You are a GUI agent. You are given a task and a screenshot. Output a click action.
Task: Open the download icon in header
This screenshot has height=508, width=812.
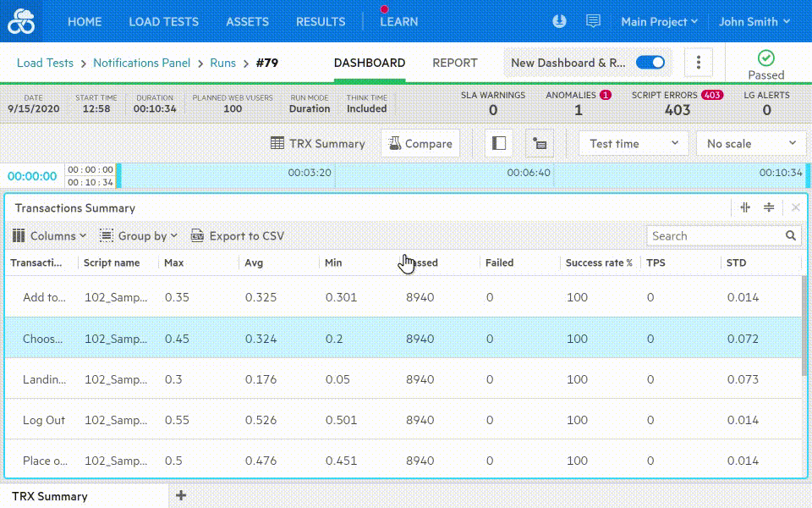(558, 22)
